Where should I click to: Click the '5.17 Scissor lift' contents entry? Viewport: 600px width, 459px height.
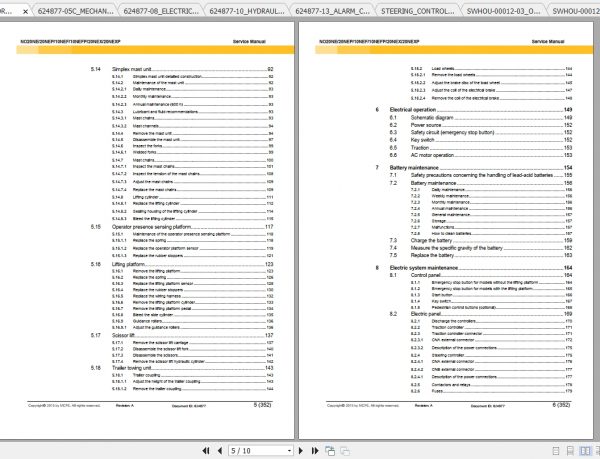coord(182,335)
